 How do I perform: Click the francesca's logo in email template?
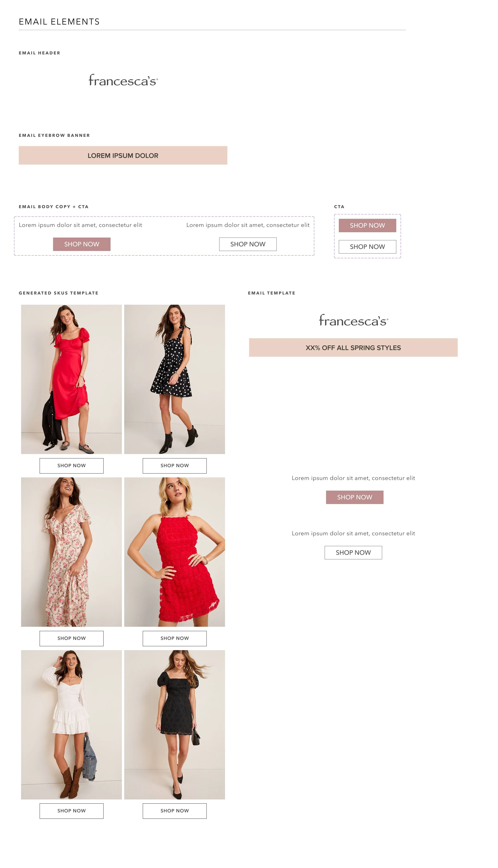[x=353, y=320]
